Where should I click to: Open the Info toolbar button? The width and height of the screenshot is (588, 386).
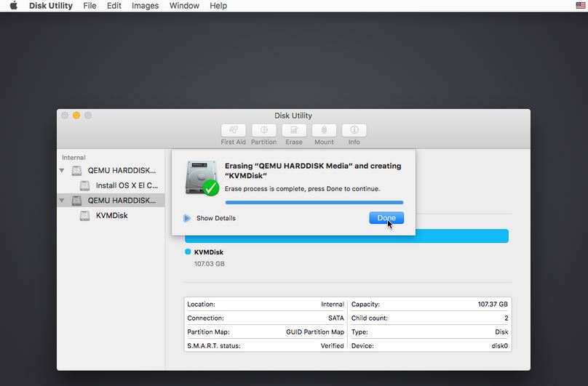[x=354, y=130]
